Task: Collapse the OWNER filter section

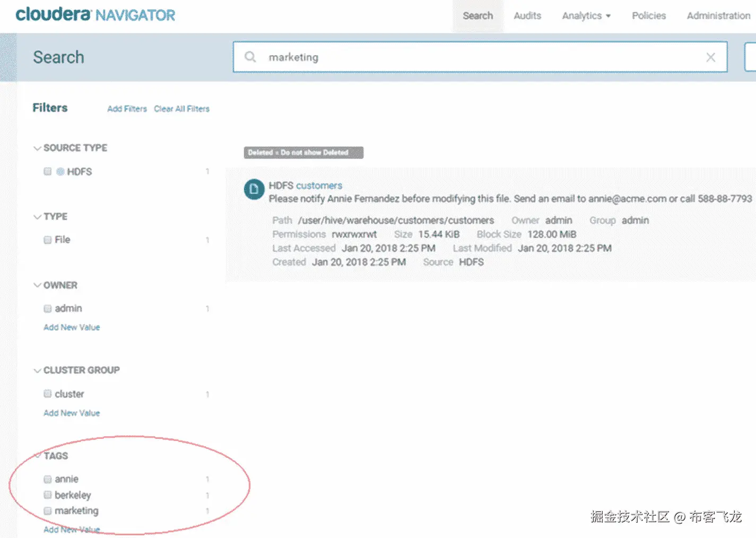Action: tap(37, 285)
